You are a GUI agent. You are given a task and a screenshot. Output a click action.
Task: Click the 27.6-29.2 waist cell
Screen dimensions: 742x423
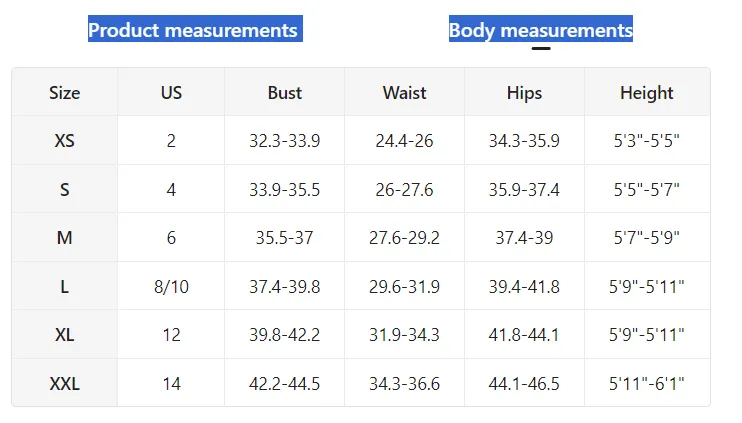(x=404, y=238)
